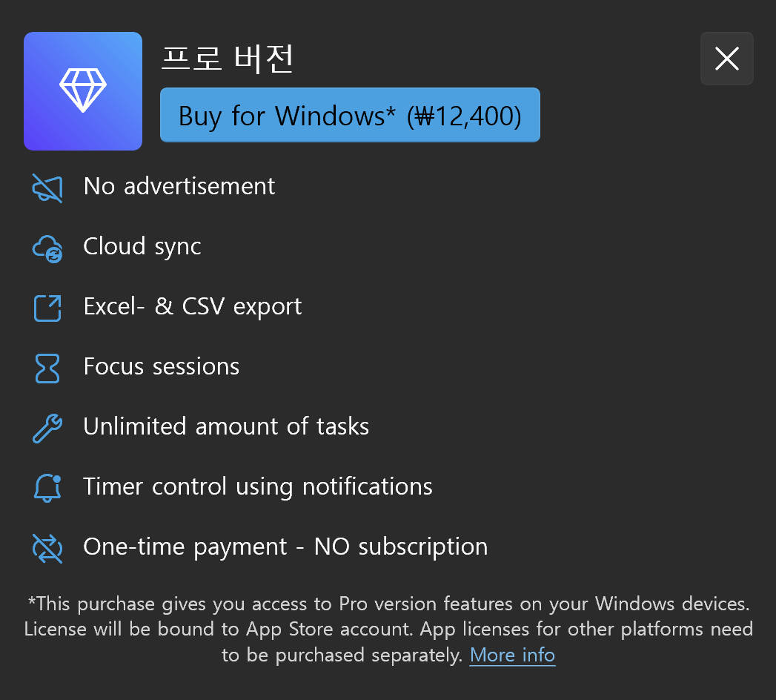Click the purchase disclaimer footnote text
776x700 pixels.
pos(388,629)
